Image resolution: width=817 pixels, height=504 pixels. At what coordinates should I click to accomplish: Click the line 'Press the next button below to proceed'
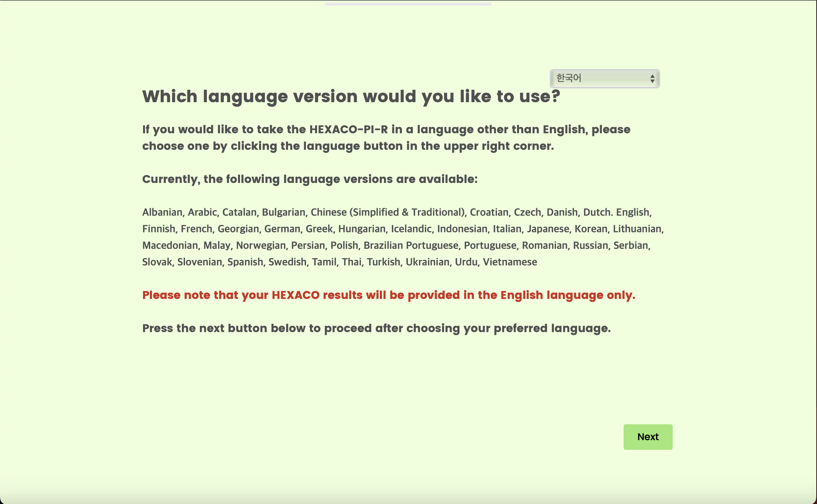(376, 328)
